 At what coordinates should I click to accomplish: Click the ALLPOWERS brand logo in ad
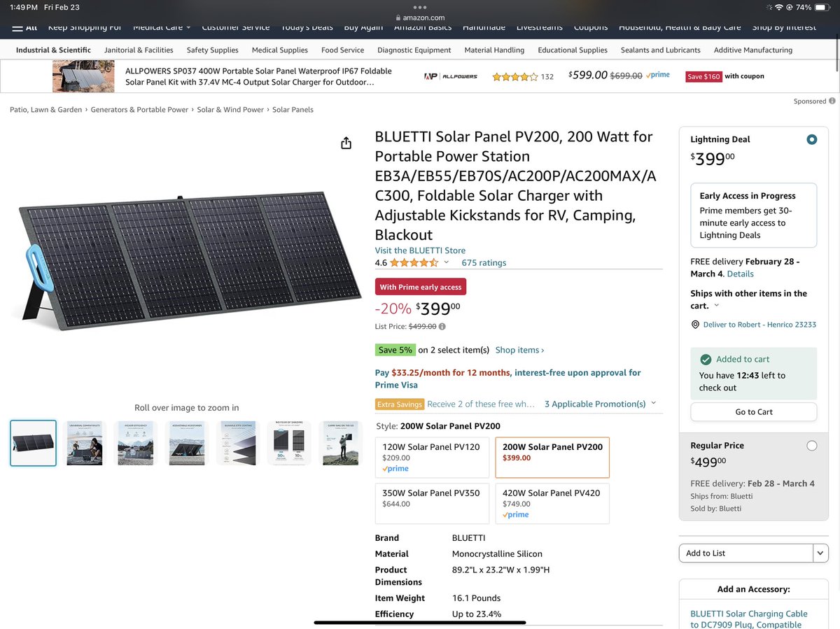click(451, 76)
